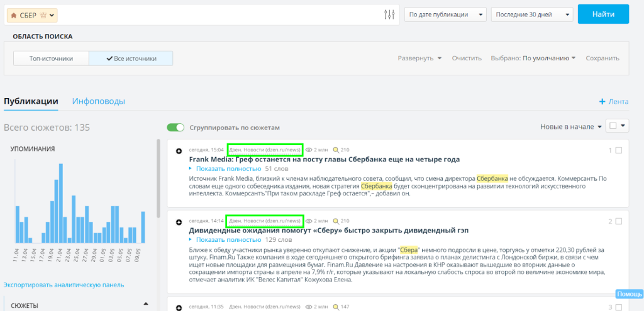Screen dimensions: 644x311
Task: Click the plus icon on the Frank Media article
Action: pyautogui.click(x=179, y=151)
